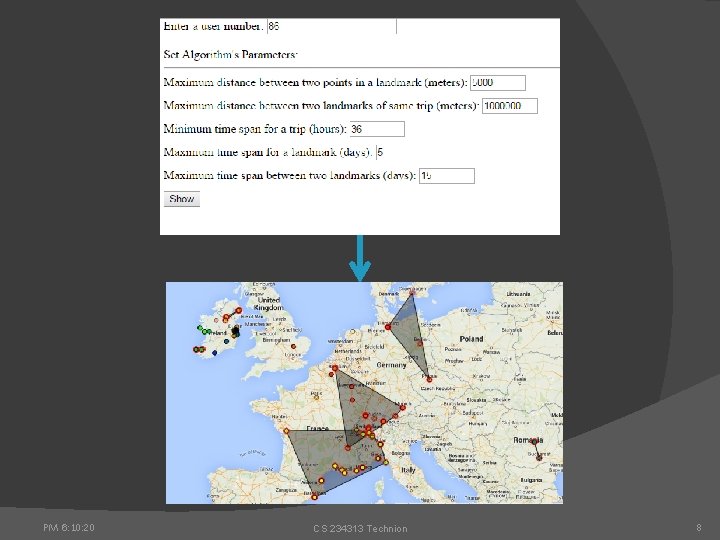Viewport: 720px width, 540px height.
Task: Select the minimum trip time span hours field
Action: click(377, 129)
